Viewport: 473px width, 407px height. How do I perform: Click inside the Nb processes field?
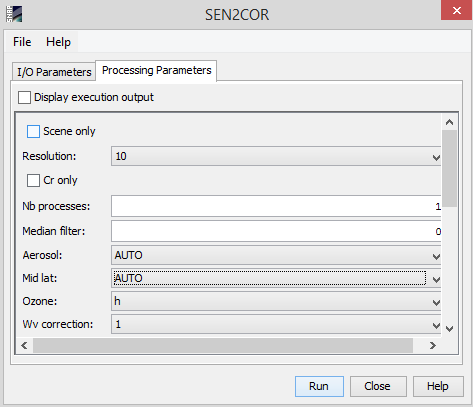pyautogui.click(x=276, y=206)
